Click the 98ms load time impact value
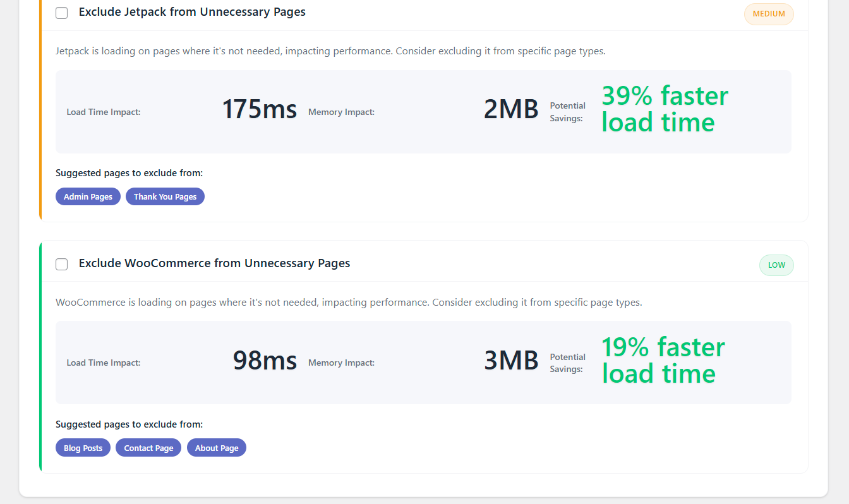 (265, 360)
